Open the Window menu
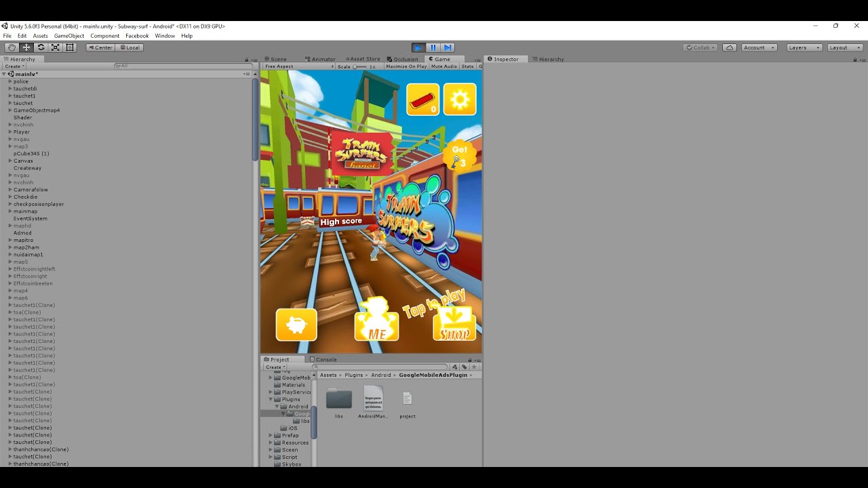The width and height of the screenshot is (868, 488). pos(165,36)
